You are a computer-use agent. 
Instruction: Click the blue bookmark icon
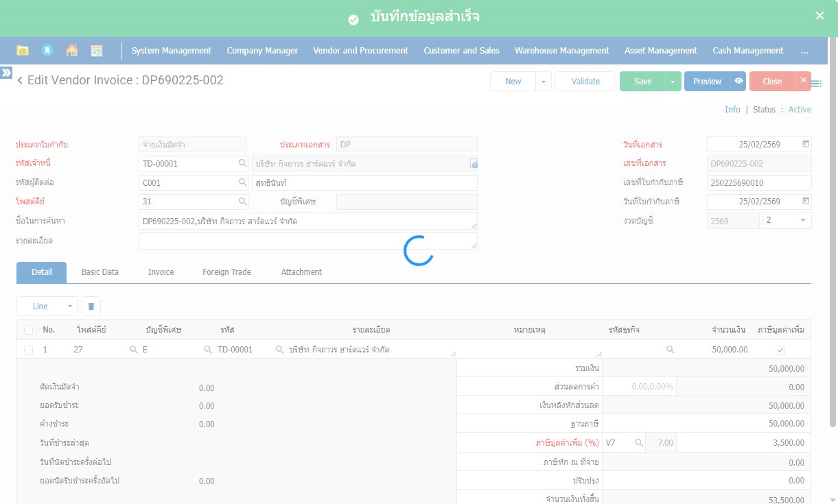coord(47,51)
